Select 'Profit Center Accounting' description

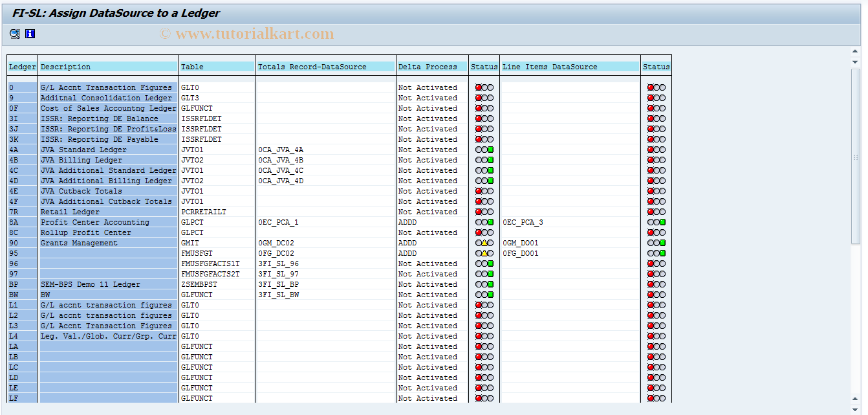coord(95,222)
